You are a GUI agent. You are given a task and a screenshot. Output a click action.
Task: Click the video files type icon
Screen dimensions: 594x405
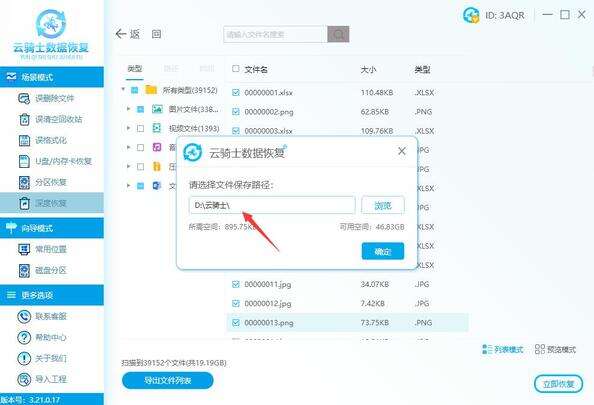point(156,128)
